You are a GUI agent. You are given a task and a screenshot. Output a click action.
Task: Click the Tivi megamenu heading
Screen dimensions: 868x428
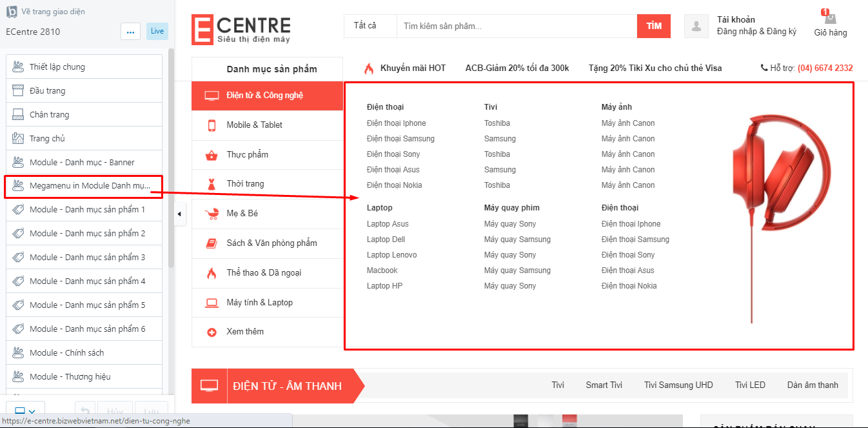(491, 107)
